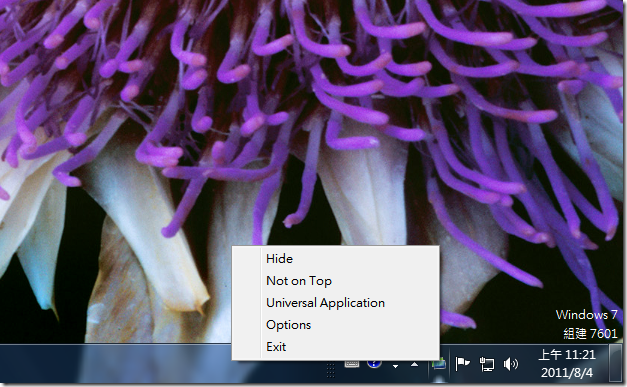Click the language bar keyboard icon
The width and height of the screenshot is (627, 387).
click(x=352, y=364)
